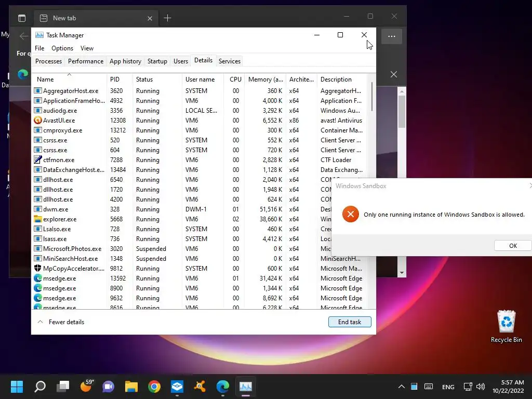The height and width of the screenshot is (399, 532).
Task: Open the Chat app on the taskbar
Action: point(109,387)
